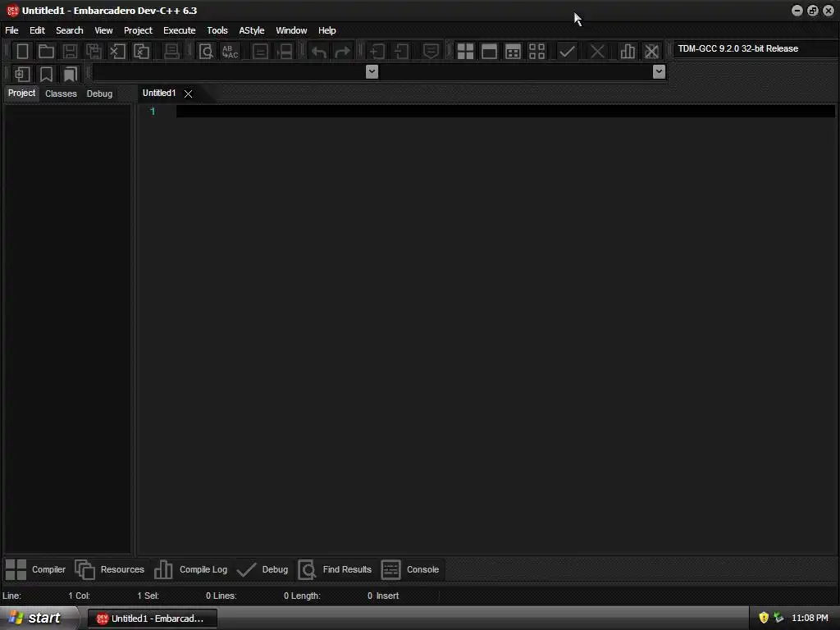The width and height of the screenshot is (840, 630).
Task: Click the Find magnifier icon
Action: click(206, 52)
